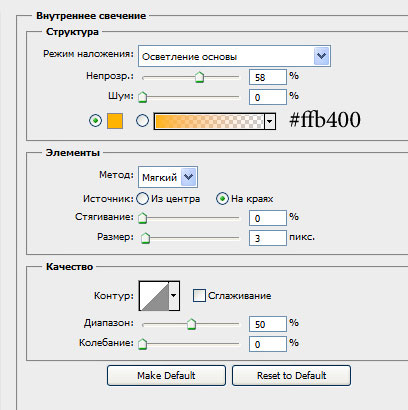Open the Метод technique dropdown
Viewport: 408px width, 410px height.
[x=168, y=177]
